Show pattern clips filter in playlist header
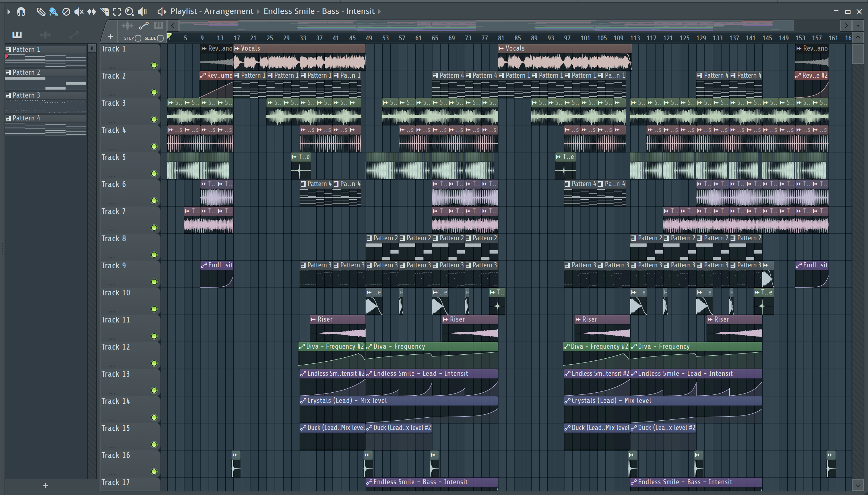 [x=158, y=26]
